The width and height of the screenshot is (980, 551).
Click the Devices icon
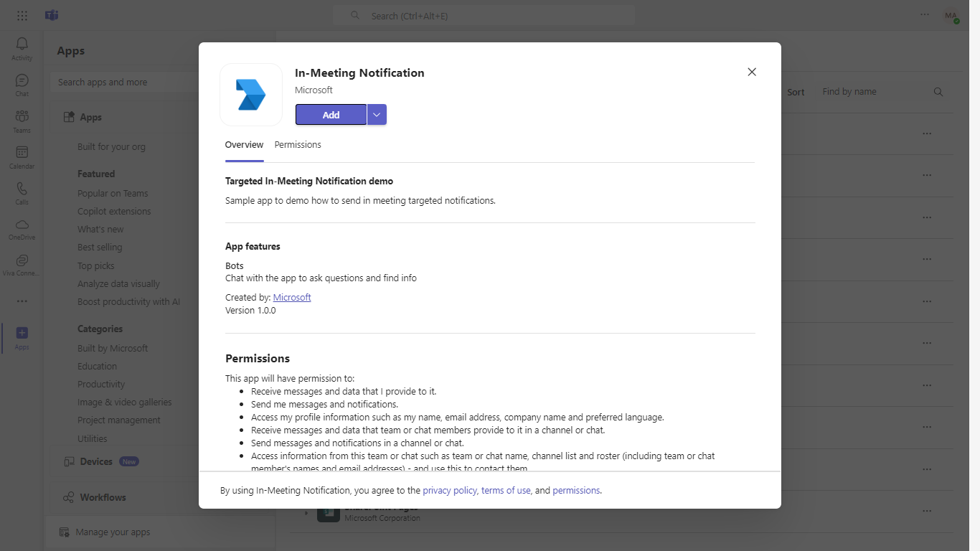(x=69, y=461)
